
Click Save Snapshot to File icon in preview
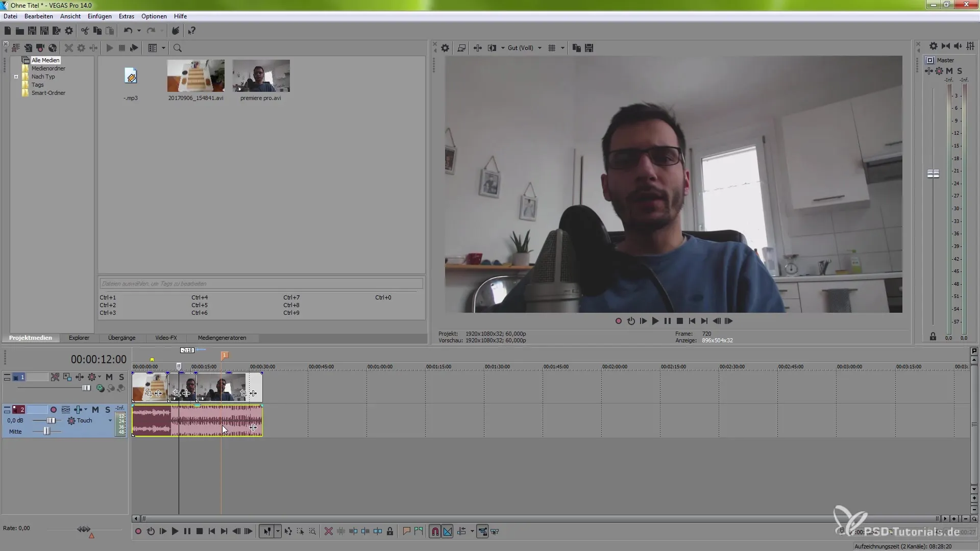click(589, 48)
